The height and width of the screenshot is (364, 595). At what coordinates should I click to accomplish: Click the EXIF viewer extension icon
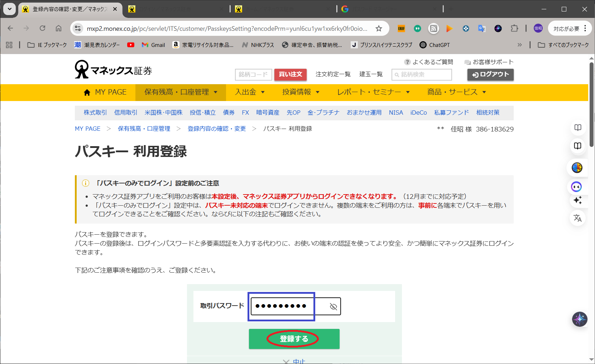tap(401, 28)
